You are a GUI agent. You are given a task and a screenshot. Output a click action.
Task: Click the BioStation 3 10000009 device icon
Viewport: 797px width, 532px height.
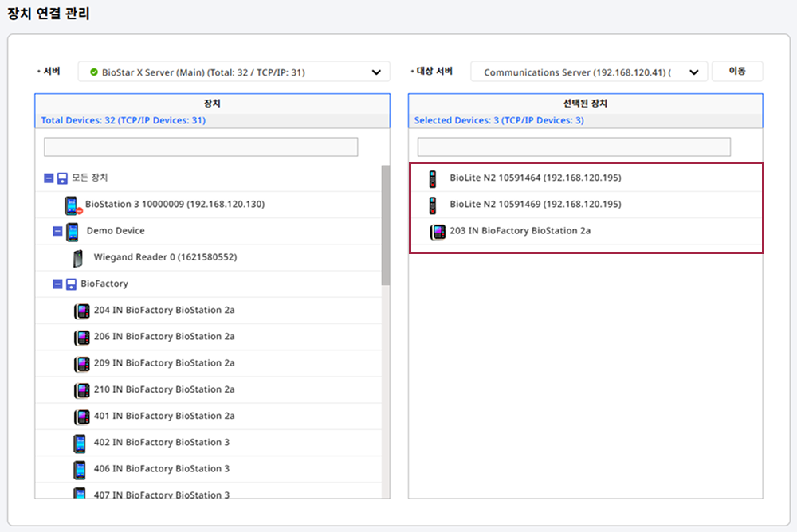(73, 205)
